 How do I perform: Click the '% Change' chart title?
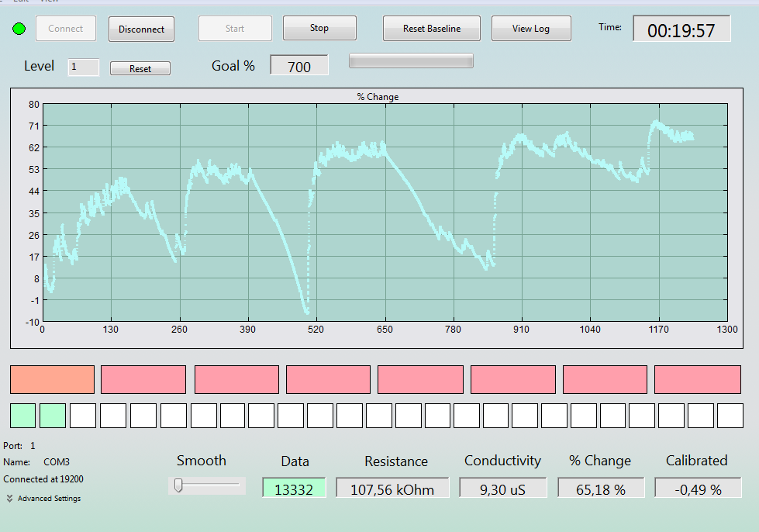pyautogui.click(x=378, y=97)
